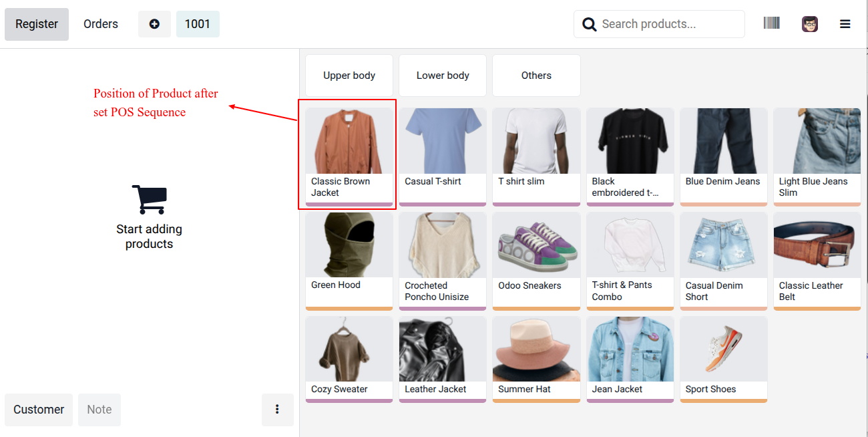The image size is (868, 437).
Task: Click the search magnifier icon
Action: click(x=588, y=23)
